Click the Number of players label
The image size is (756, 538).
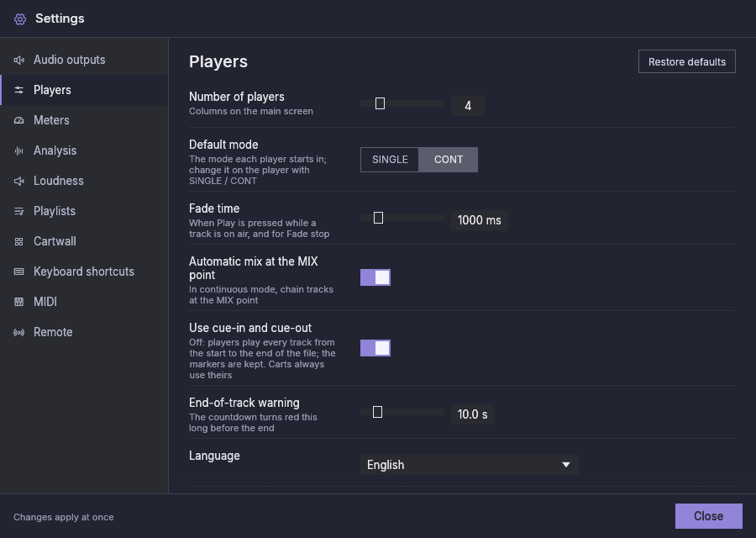(x=237, y=97)
